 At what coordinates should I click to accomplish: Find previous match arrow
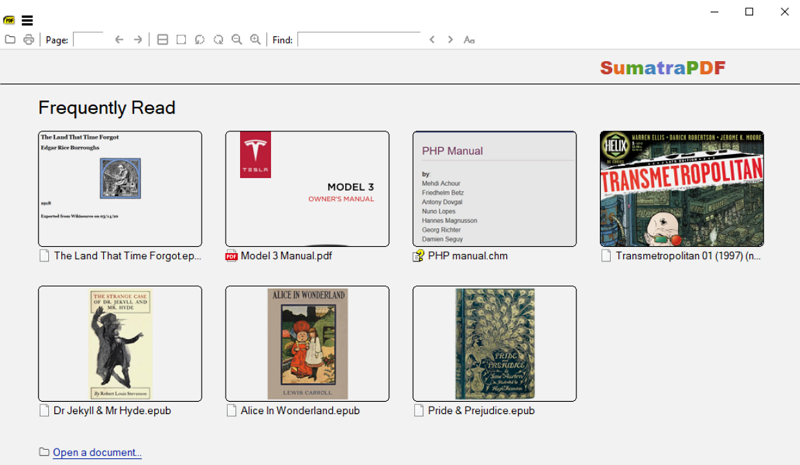pyautogui.click(x=432, y=40)
